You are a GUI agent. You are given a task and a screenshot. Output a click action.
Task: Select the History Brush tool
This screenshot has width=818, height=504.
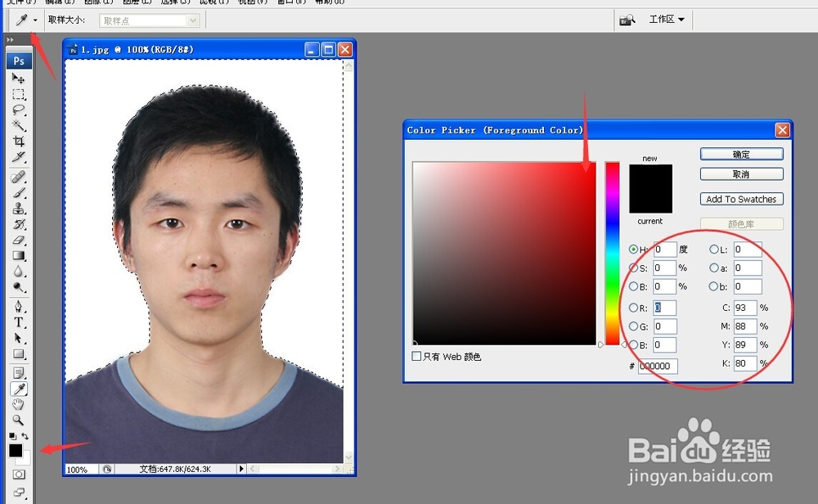18,224
